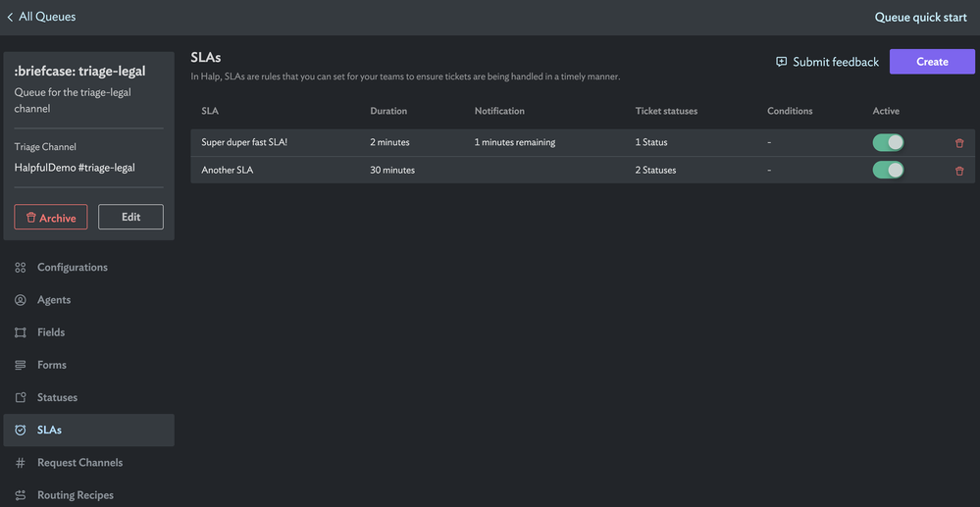Click the Configurations sidebar icon

click(20, 268)
